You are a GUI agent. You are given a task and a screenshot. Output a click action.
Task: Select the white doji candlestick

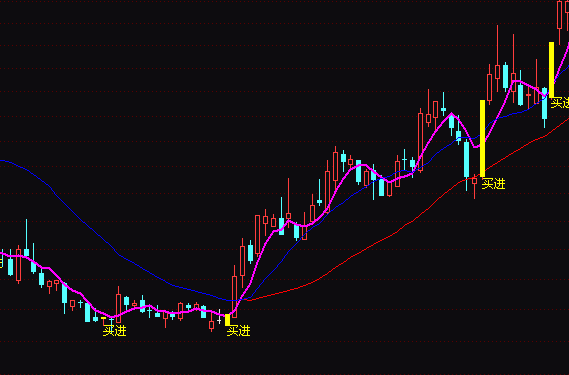pos(219,317)
